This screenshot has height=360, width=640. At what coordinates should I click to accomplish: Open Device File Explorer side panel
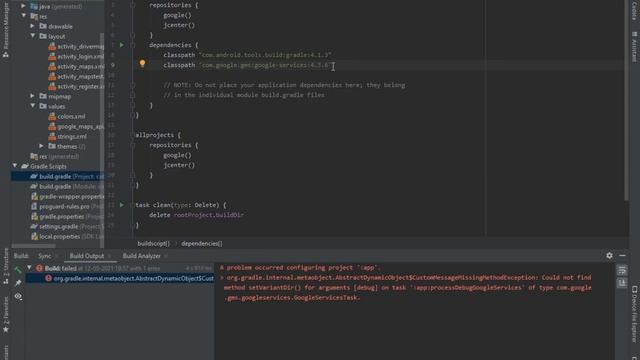pyautogui.click(x=634, y=314)
